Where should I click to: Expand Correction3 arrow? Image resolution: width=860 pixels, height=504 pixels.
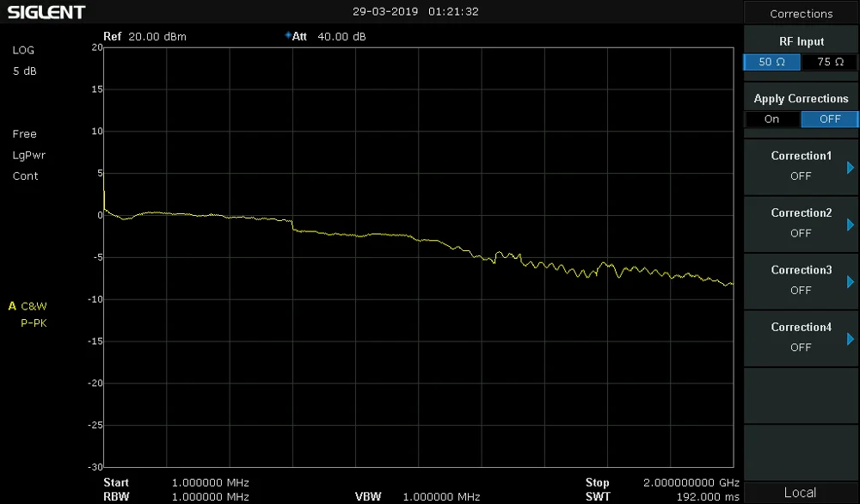(x=851, y=282)
